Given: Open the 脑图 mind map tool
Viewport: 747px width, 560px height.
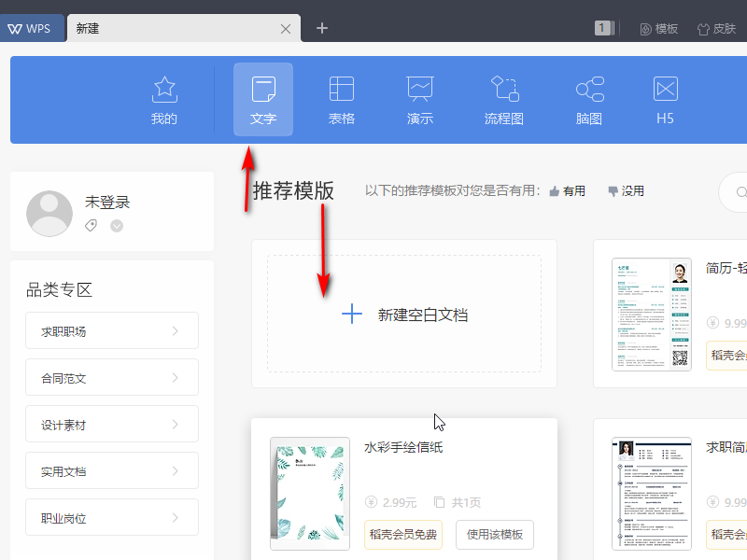Looking at the screenshot, I should (588, 99).
